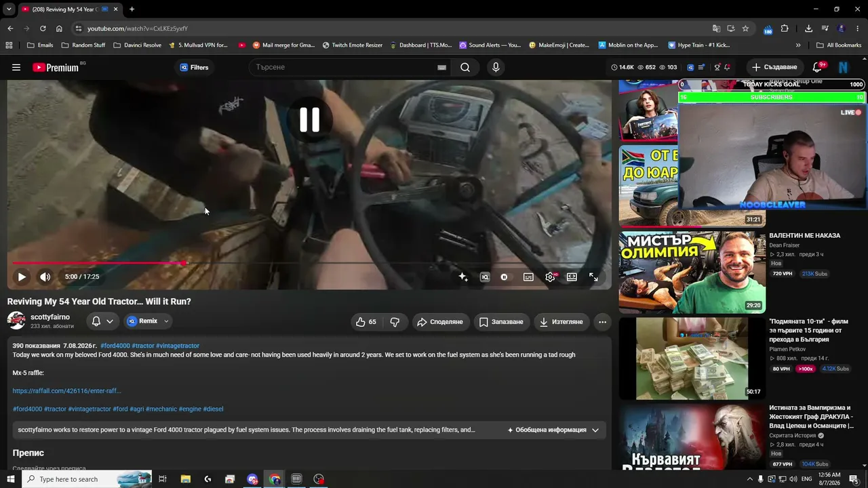Click the Windows taskbar search box
Screen dimensions: 868x488
(x=87, y=479)
